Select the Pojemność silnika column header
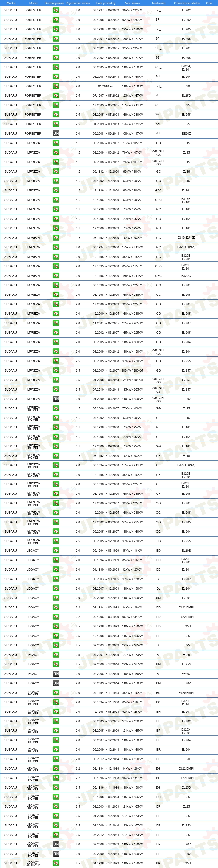Screen dimensions: 218x868 (78, 3)
